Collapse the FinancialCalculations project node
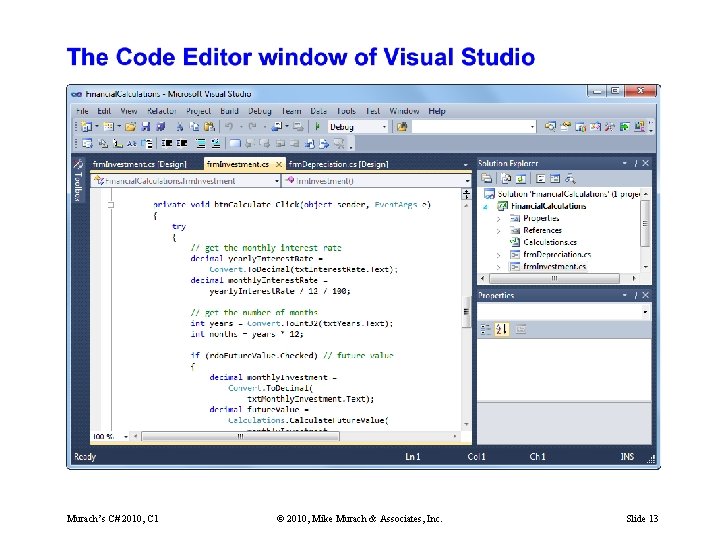Screen dimensions: 720x540 [485, 207]
